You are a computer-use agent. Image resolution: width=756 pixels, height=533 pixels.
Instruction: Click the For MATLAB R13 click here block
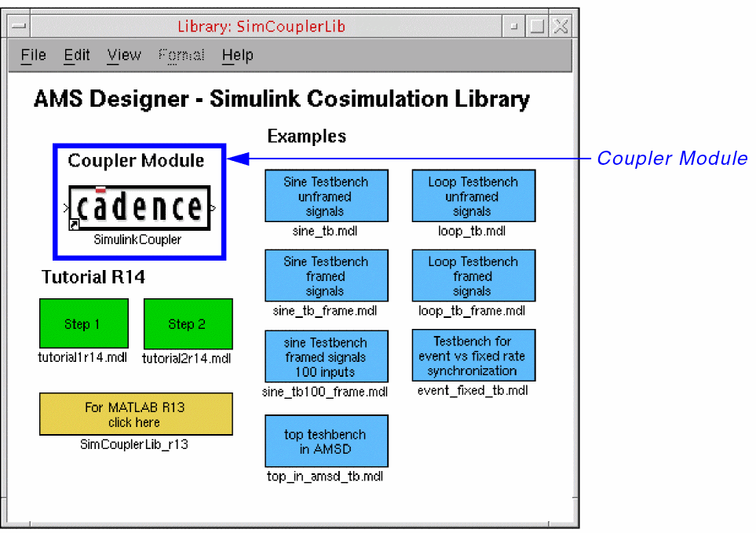[136, 414]
